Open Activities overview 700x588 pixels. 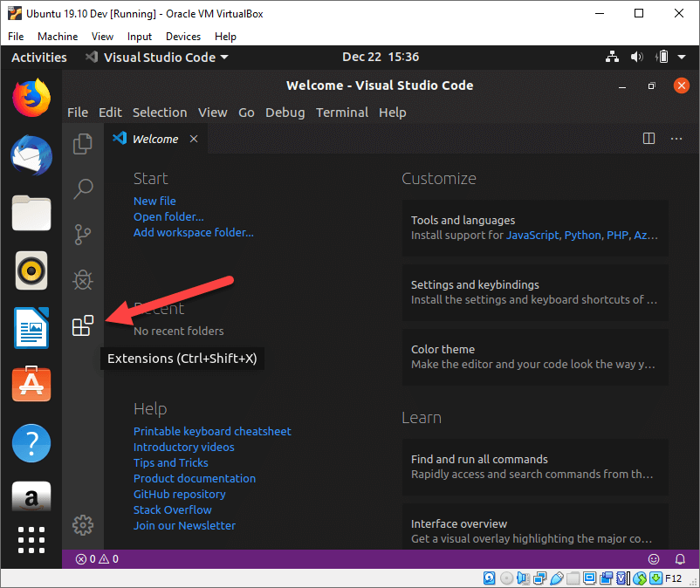[39, 57]
